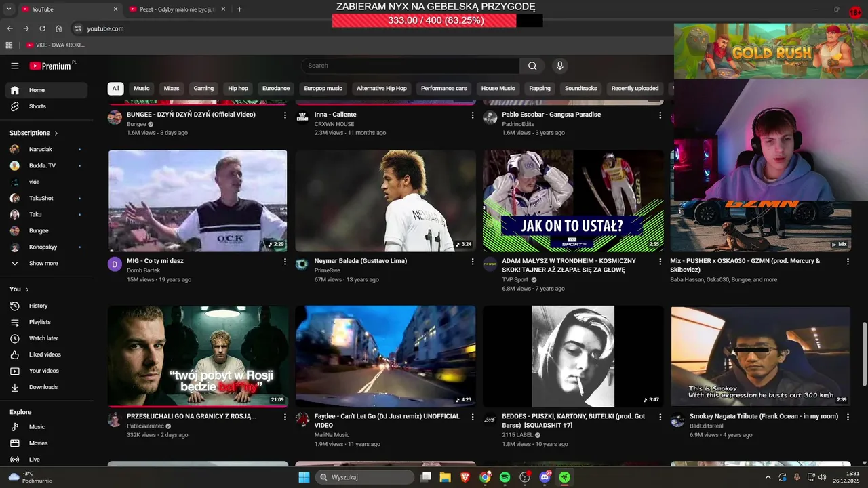
Task: Show hidden system tray icons
Action: 768,477
